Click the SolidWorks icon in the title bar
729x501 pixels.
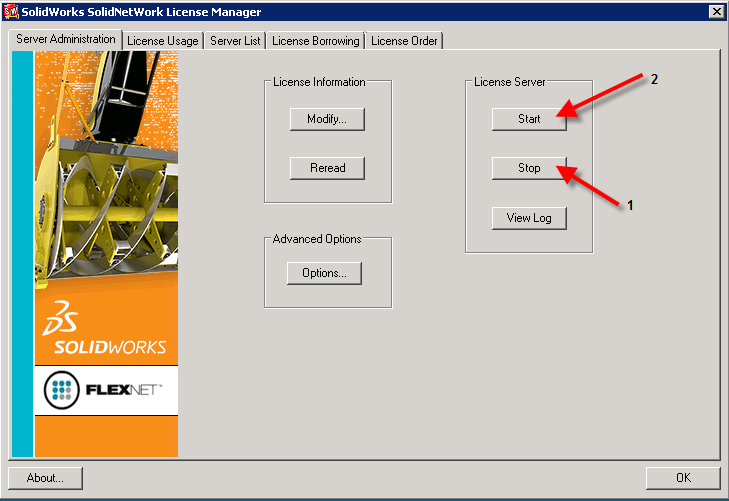[11, 12]
